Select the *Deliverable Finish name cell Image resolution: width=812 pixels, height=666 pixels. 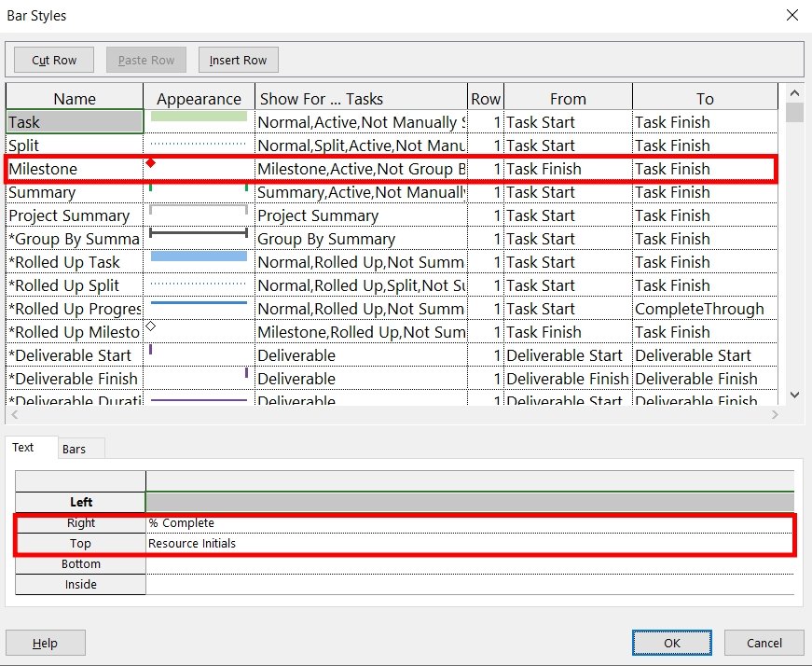point(75,379)
